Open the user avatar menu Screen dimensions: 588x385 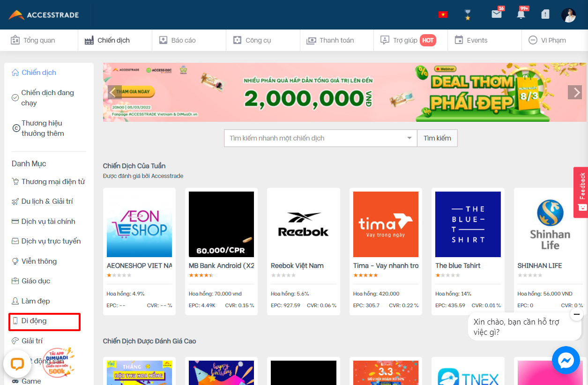click(569, 15)
